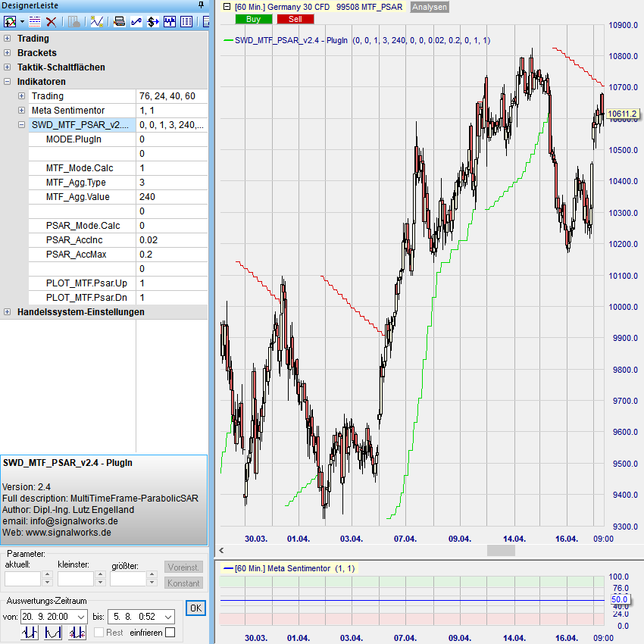
Task: Pin the DesignerLeiste panel with pushpin icon
Action: click(x=201, y=5)
